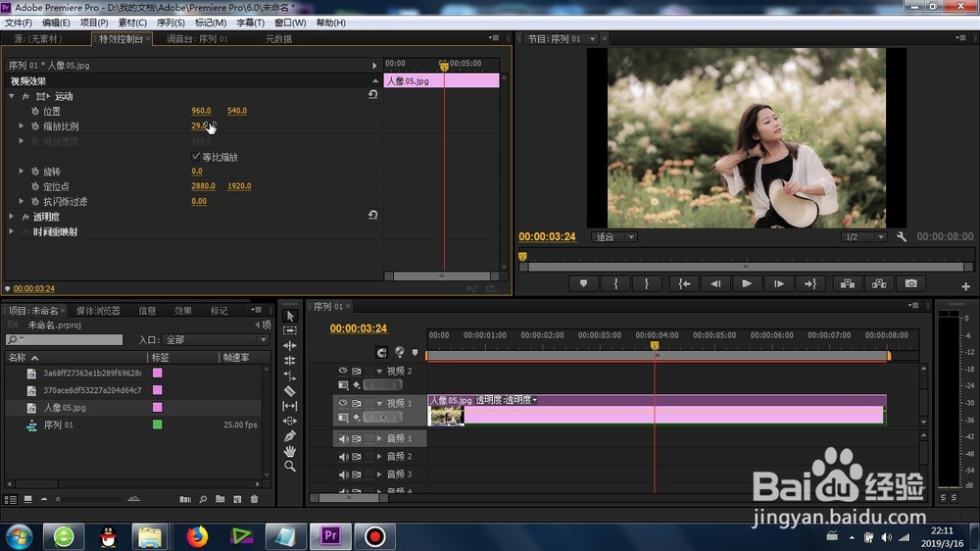The width and height of the screenshot is (980, 551).
Task: Switch to the Audio Mixer tab
Action: coord(197,39)
